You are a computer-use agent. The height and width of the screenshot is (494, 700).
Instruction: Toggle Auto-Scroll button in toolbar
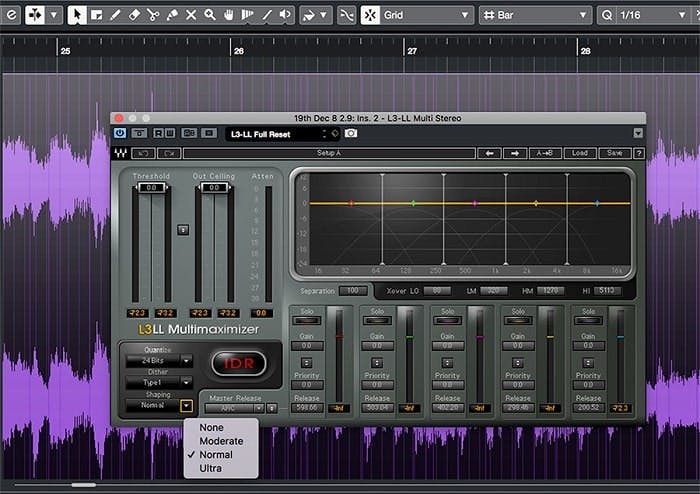(35, 15)
